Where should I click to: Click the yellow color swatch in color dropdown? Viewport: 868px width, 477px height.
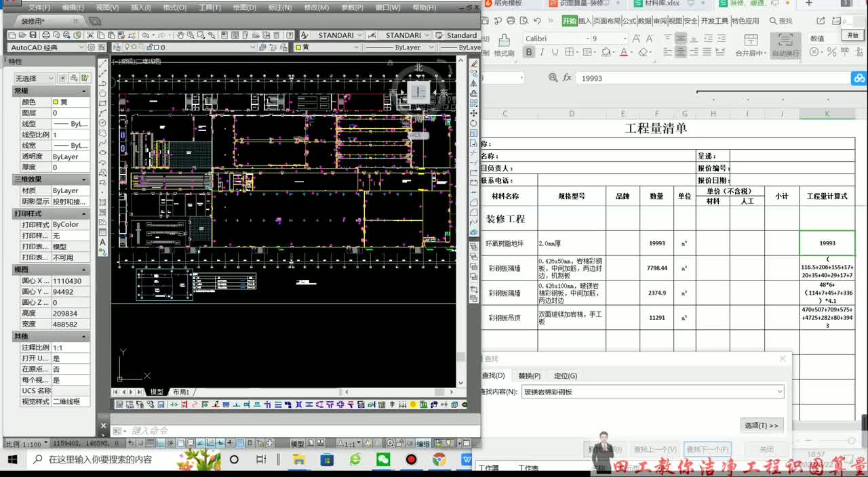[x=297, y=47]
